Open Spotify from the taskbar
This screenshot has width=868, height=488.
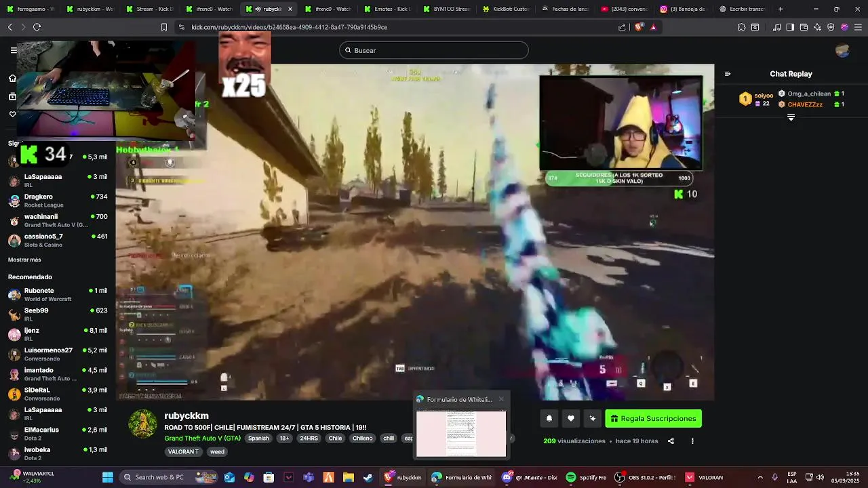587,477
